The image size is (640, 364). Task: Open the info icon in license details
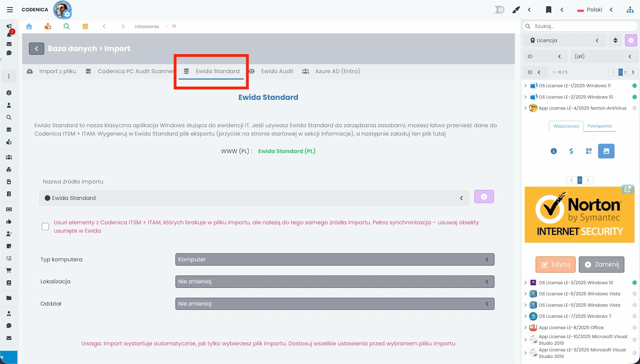tap(554, 151)
